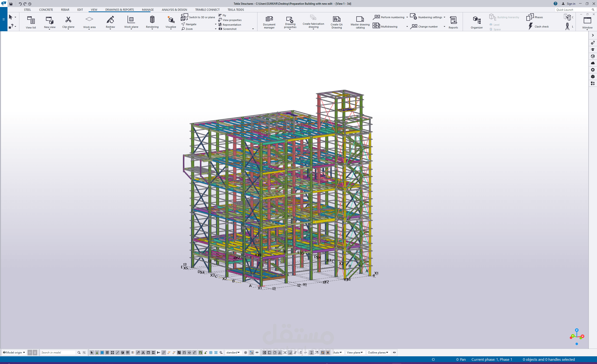Open the View plane dropdown
Image resolution: width=597 pixels, height=364 pixels.
click(354, 352)
